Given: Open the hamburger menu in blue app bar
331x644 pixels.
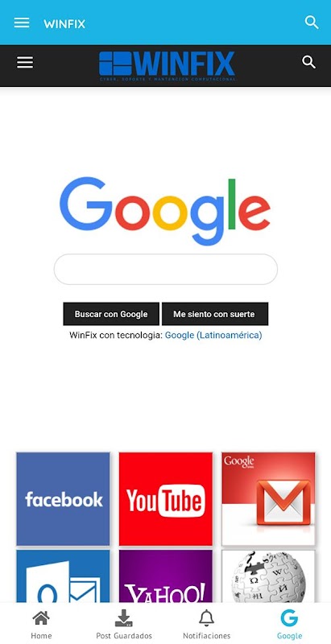Looking at the screenshot, I should (x=22, y=23).
